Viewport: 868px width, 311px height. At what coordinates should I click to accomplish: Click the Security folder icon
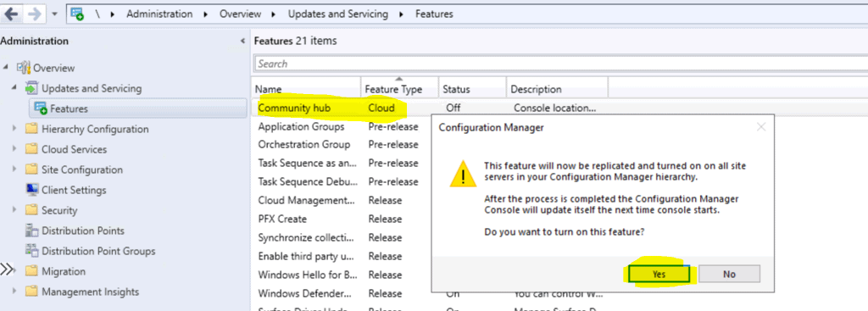tap(32, 210)
